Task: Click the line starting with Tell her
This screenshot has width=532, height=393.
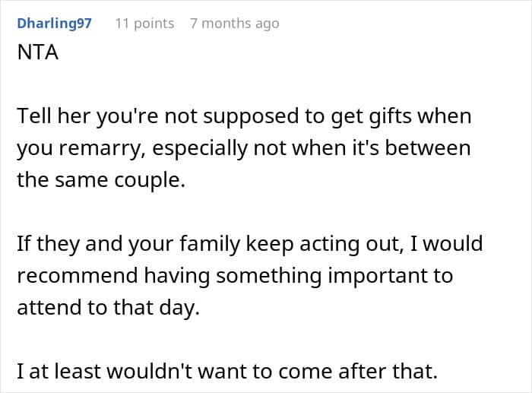Action: (x=244, y=116)
